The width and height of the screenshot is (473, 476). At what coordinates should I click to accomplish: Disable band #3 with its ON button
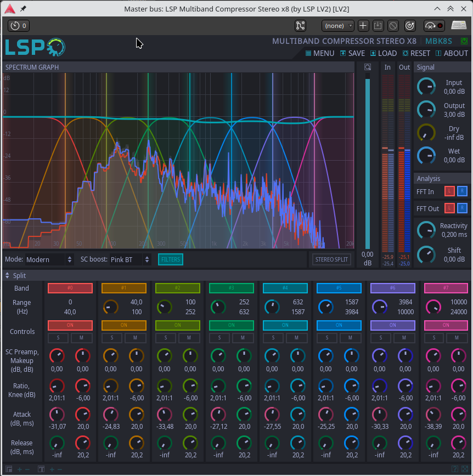[x=232, y=325]
